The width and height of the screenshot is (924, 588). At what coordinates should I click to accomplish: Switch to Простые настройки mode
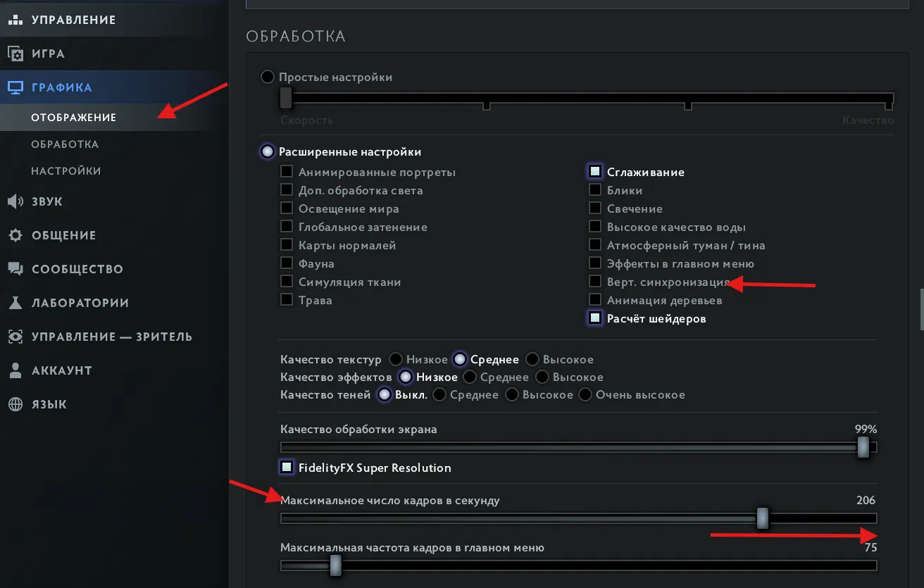tap(268, 77)
